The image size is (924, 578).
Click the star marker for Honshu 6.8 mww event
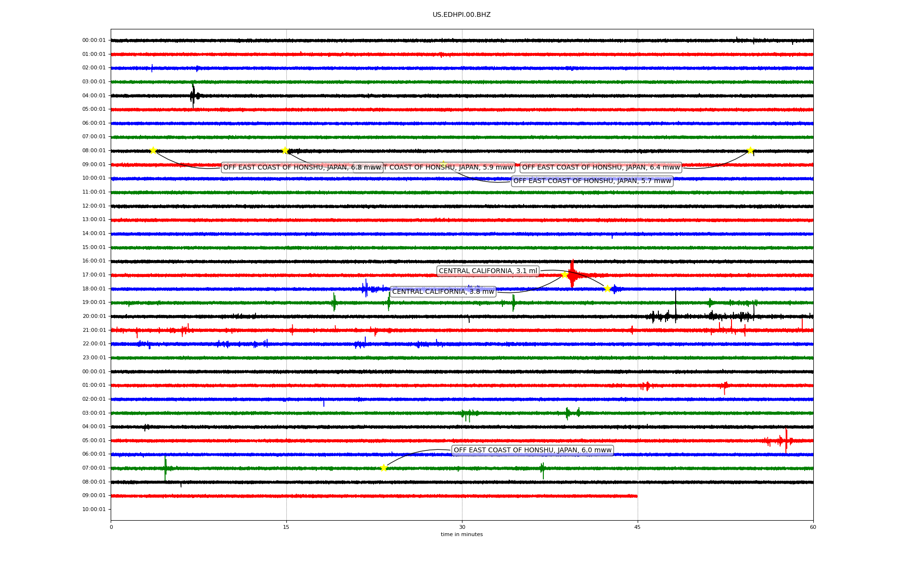[153, 150]
